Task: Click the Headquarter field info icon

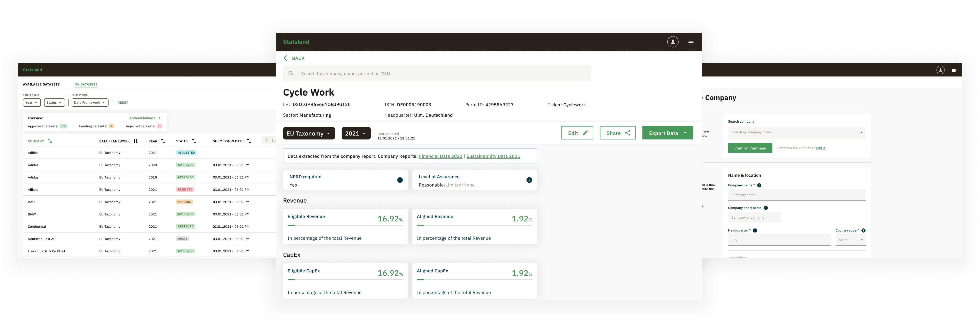Action: coord(755,230)
